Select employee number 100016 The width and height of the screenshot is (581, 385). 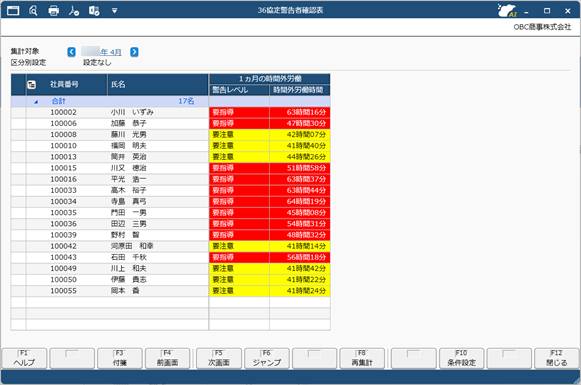click(x=63, y=179)
